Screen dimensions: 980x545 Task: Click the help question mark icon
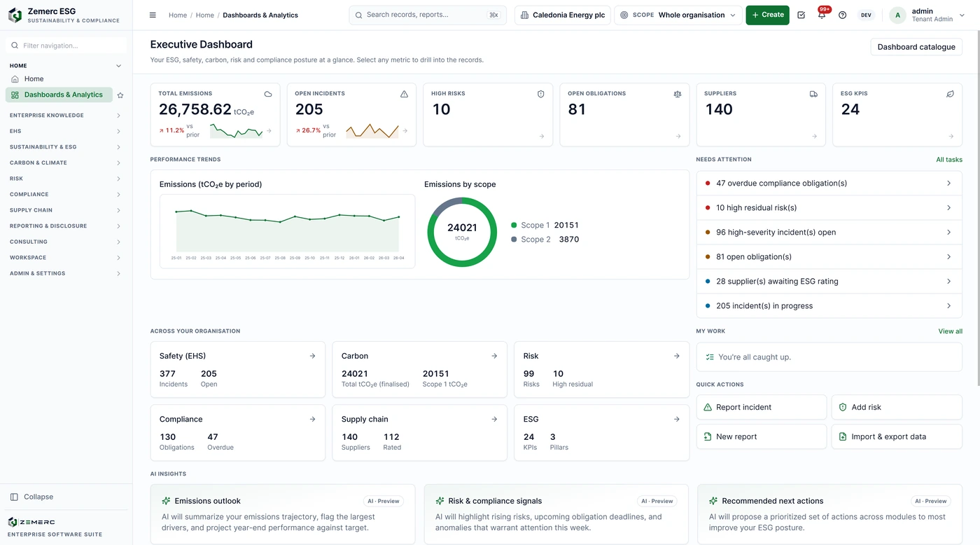[x=842, y=15]
